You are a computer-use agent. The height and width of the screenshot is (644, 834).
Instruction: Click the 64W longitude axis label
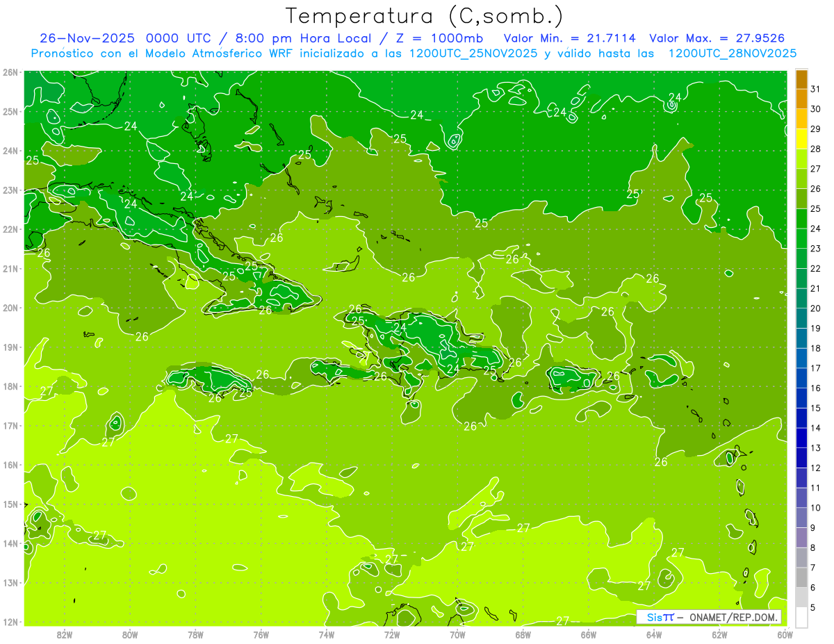pyautogui.click(x=654, y=634)
